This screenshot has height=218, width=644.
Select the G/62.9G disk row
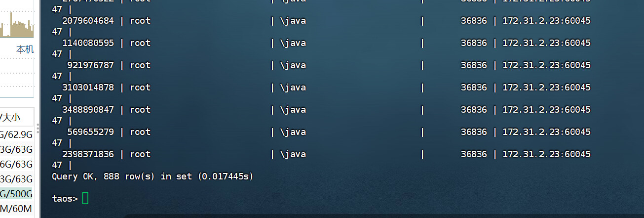click(16, 134)
